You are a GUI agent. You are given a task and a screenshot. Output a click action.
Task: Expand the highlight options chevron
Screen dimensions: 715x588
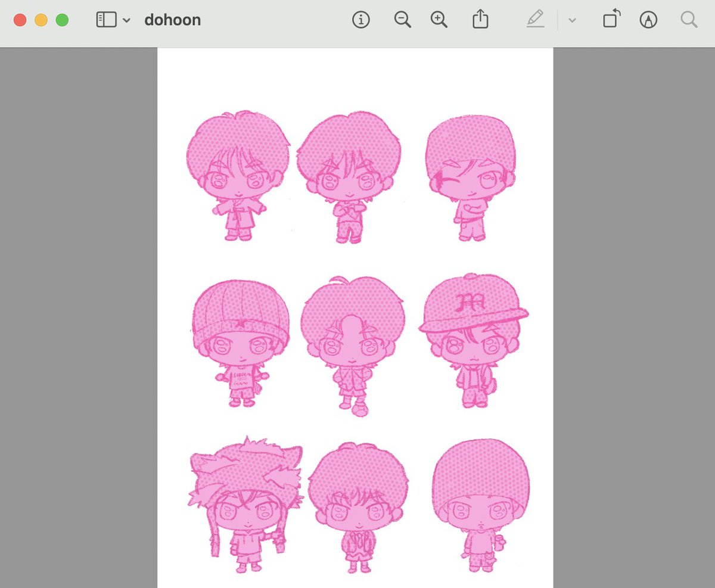572,20
